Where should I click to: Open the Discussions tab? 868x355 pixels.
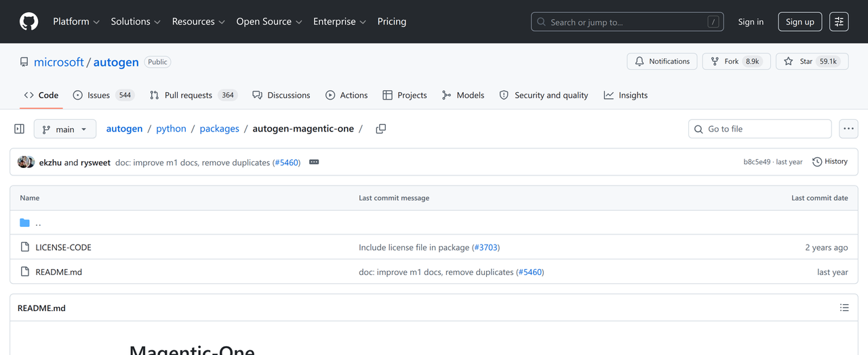click(x=281, y=96)
